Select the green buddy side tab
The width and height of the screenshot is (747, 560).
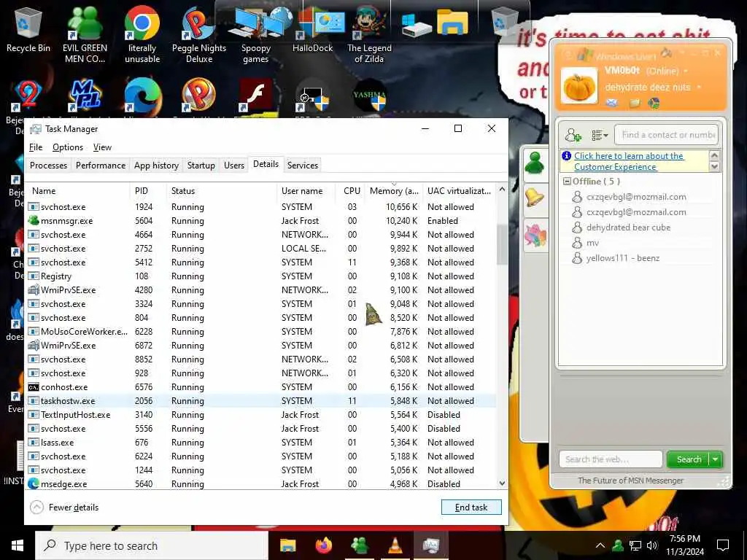tap(535, 163)
